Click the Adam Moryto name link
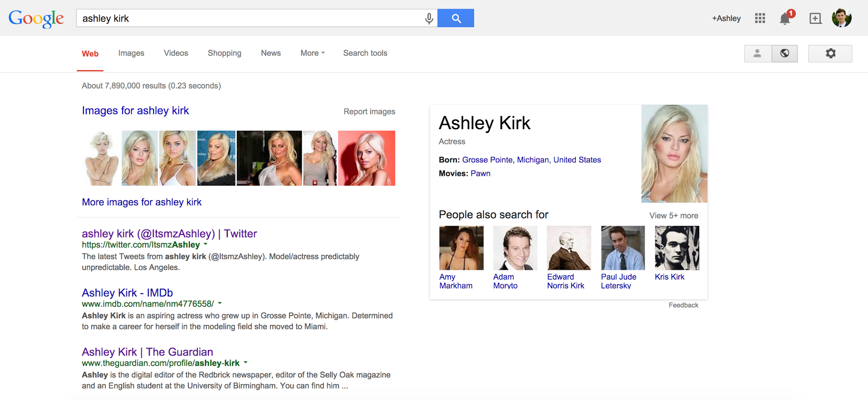 [505, 281]
